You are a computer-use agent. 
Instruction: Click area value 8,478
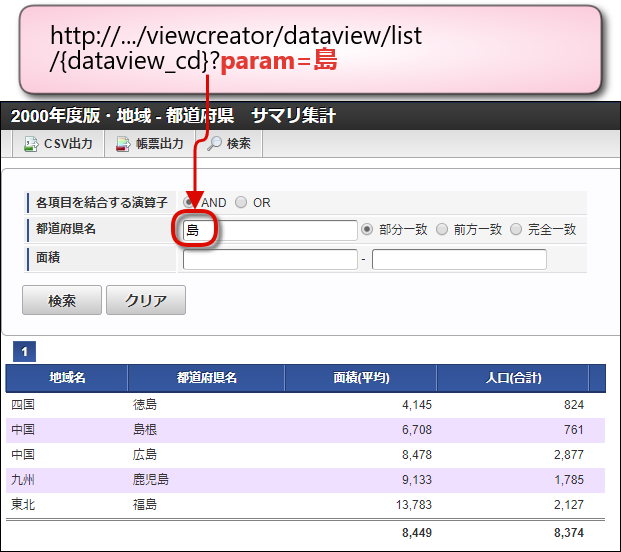point(417,455)
